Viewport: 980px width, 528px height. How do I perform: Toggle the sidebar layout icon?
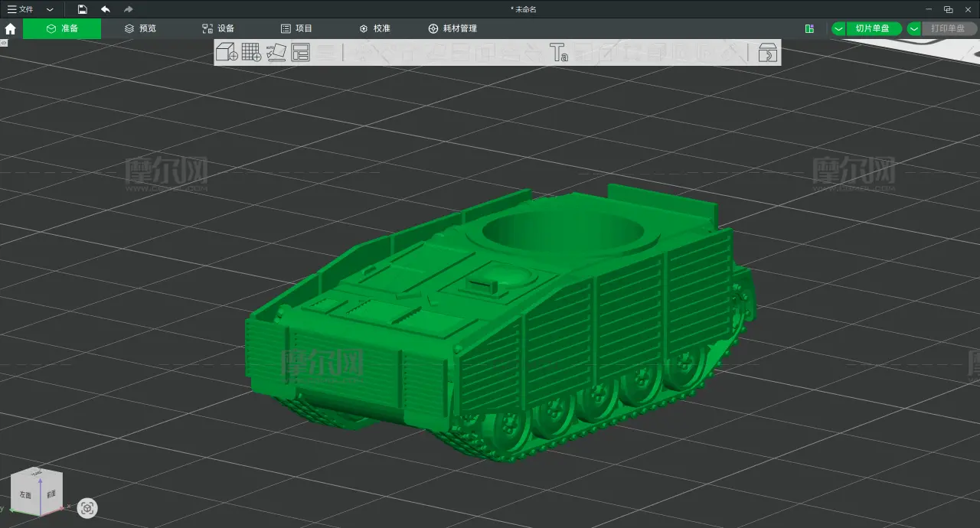[809, 28]
